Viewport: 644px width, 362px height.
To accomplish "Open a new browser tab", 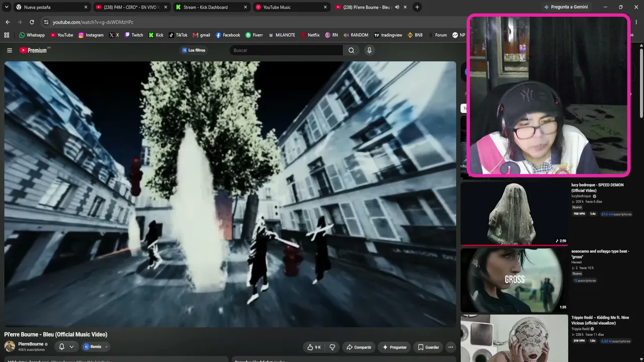I will [417, 7].
